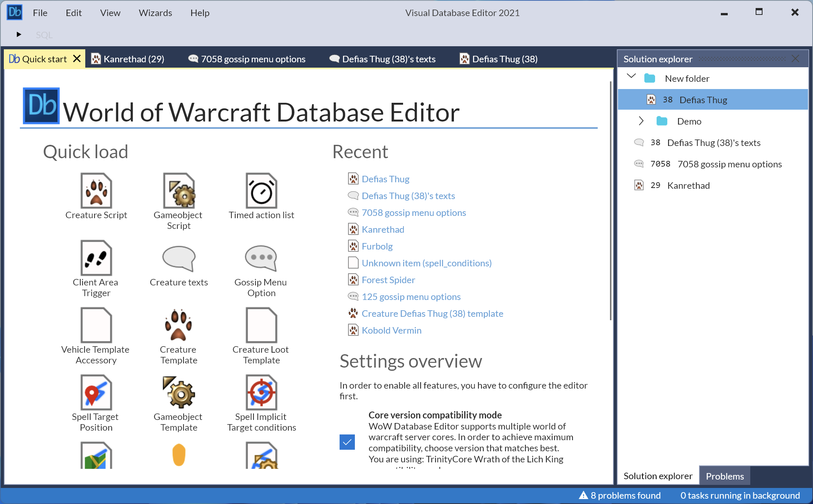This screenshot has width=813, height=504.
Task: Switch to the Problems panel
Action: click(724, 476)
